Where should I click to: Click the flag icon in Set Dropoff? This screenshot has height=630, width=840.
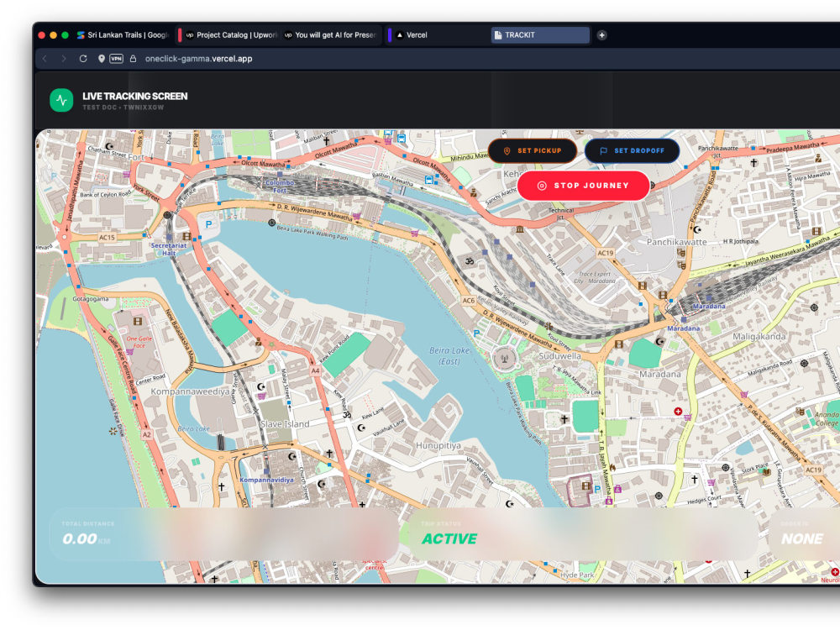[603, 151]
